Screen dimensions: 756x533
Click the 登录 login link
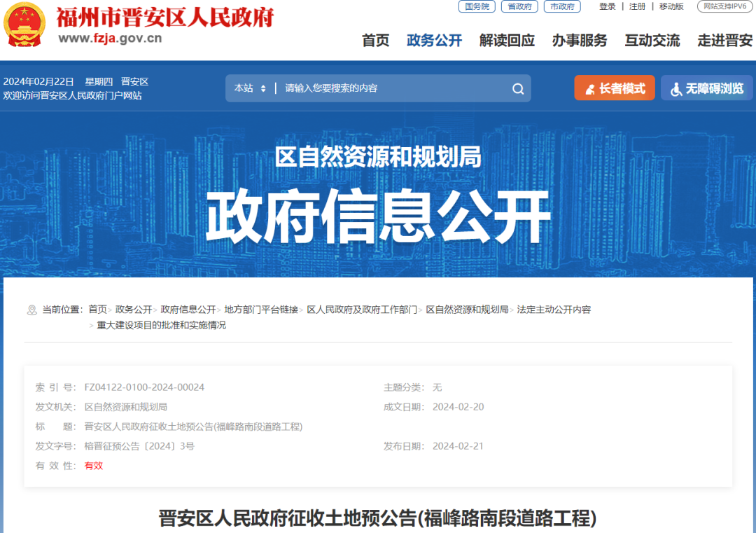(606, 6)
